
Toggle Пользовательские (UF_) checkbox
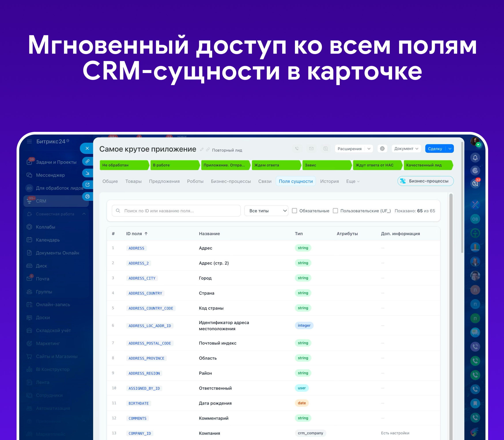click(x=335, y=211)
